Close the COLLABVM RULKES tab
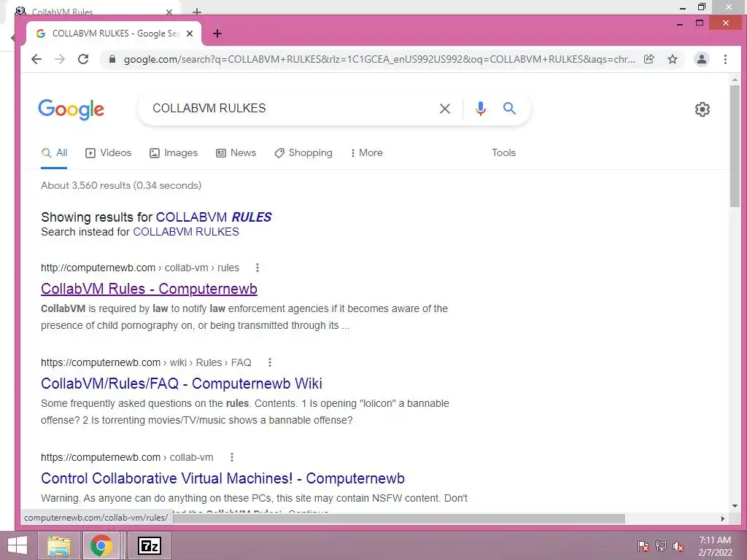Image resolution: width=747 pixels, height=560 pixels. [190, 34]
